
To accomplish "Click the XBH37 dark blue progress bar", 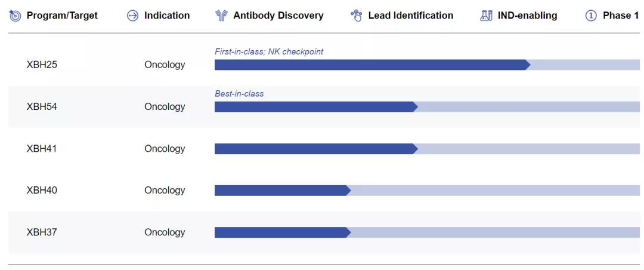I will point(281,232).
